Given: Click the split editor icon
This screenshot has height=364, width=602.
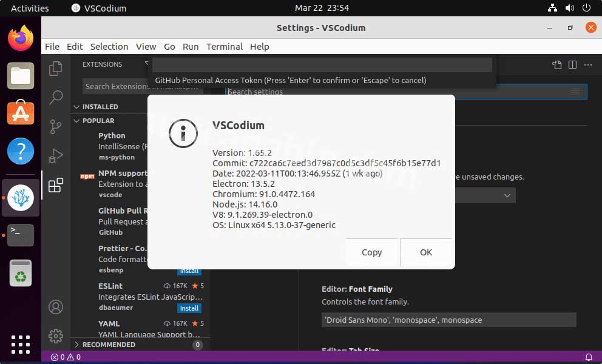Looking at the screenshot, I should pos(572,65).
